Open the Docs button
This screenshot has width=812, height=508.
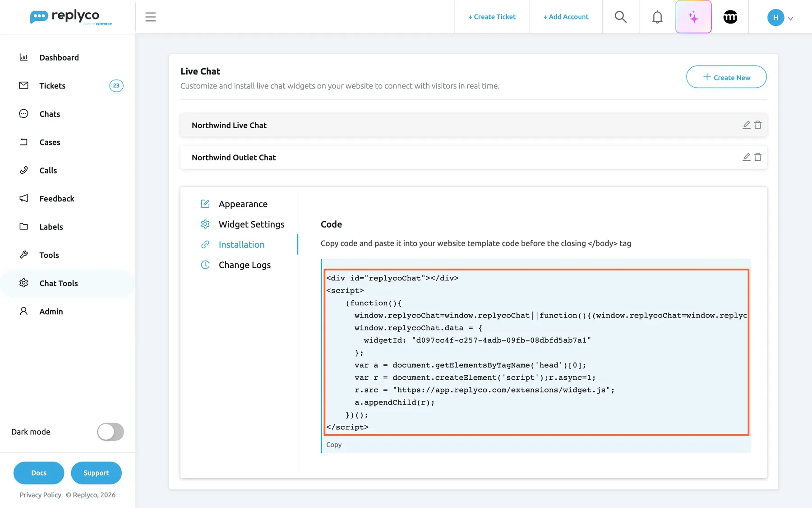point(39,473)
